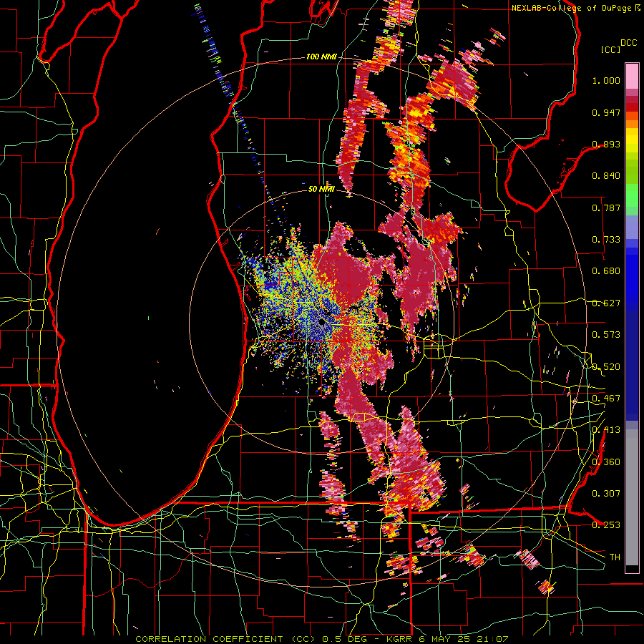Click the KGRR station identifier in caption
This screenshot has height=644, width=644.
click(401, 639)
